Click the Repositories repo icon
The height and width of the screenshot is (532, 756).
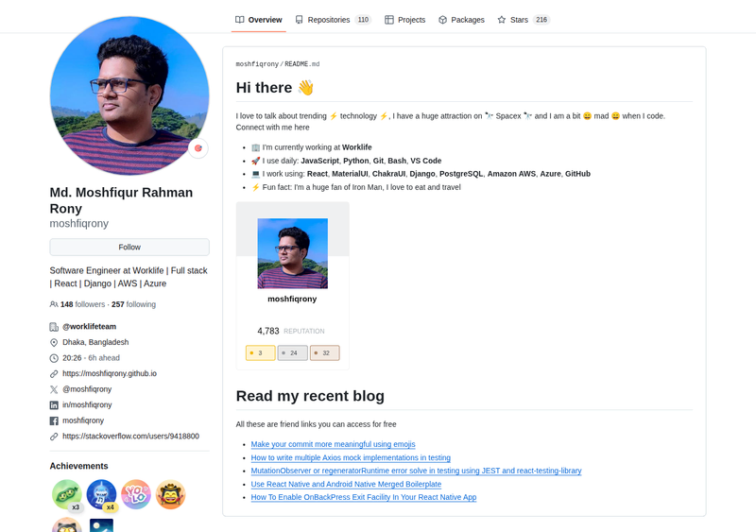click(300, 20)
